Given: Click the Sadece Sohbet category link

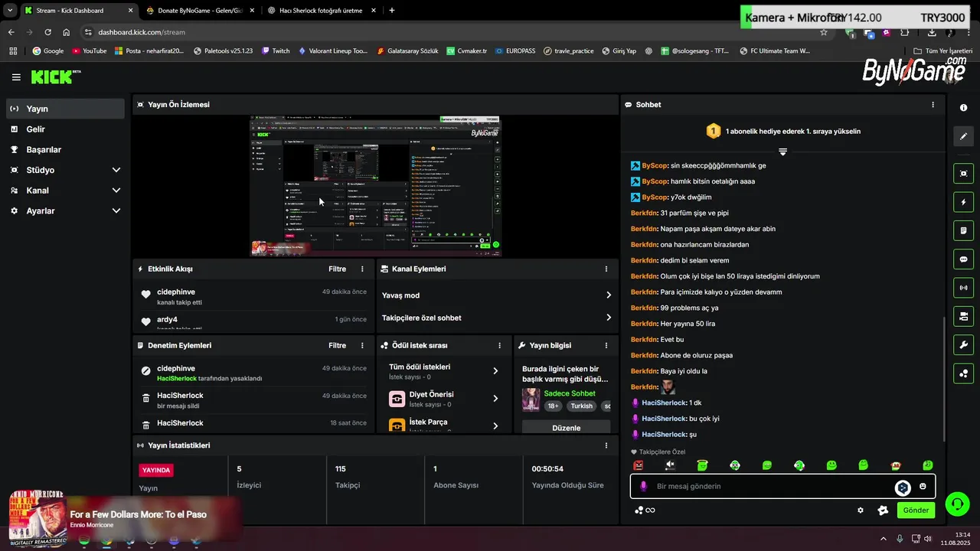Looking at the screenshot, I should tap(570, 393).
